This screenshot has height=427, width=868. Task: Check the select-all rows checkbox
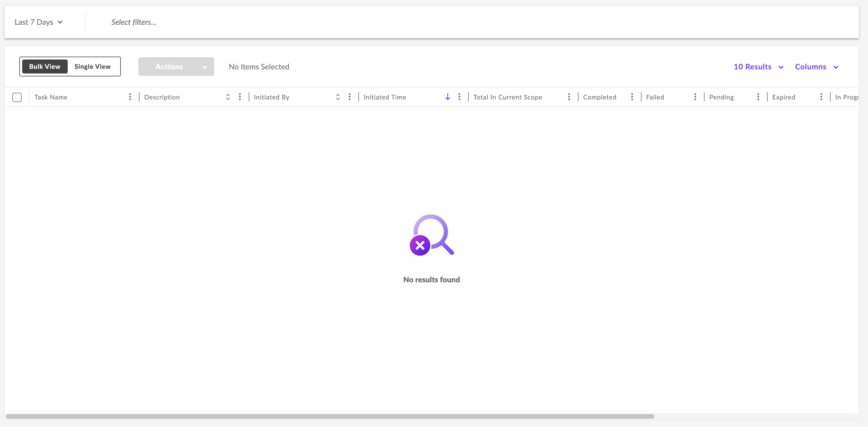point(17,97)
